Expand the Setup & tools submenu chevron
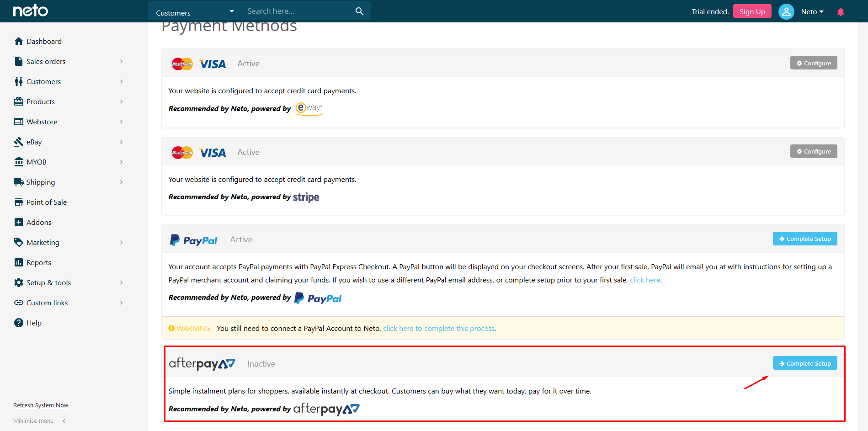This screenshot has width=868, height=431. pos(122,282)
